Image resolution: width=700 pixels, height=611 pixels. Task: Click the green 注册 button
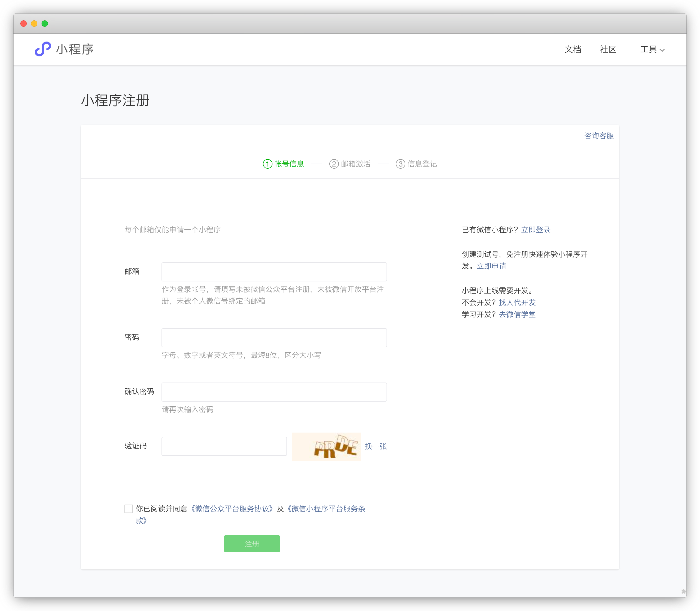(252, 544)
